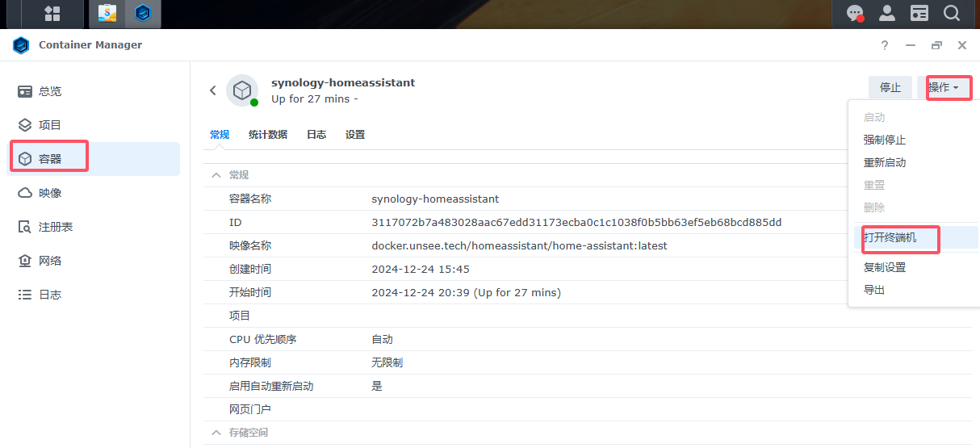Click the 网络 network sidebar icon
The image size is (980, 448).
25,261
